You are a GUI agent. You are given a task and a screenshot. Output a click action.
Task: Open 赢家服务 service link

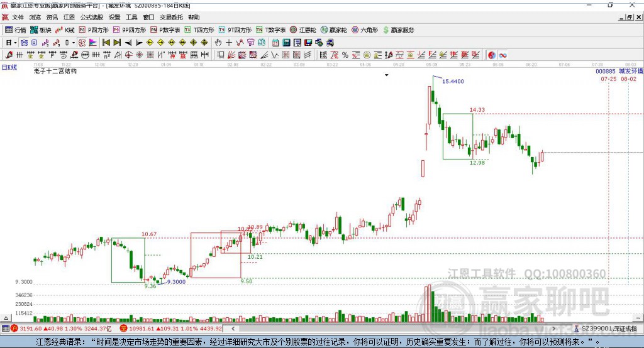pyautogui.click(x=398, y=30)
